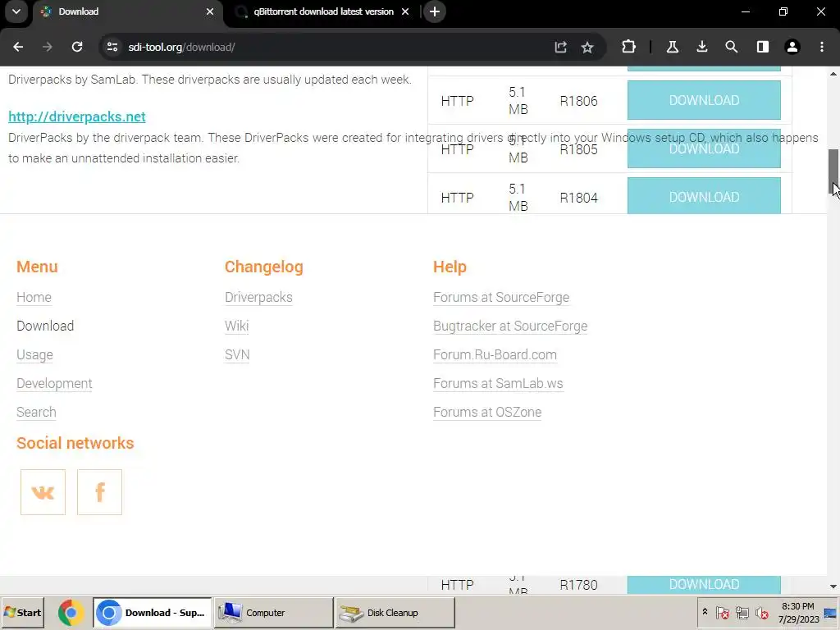Viewport: 840px width, 630px height.
Task: Open the Usage footer link
Action: 34,355
